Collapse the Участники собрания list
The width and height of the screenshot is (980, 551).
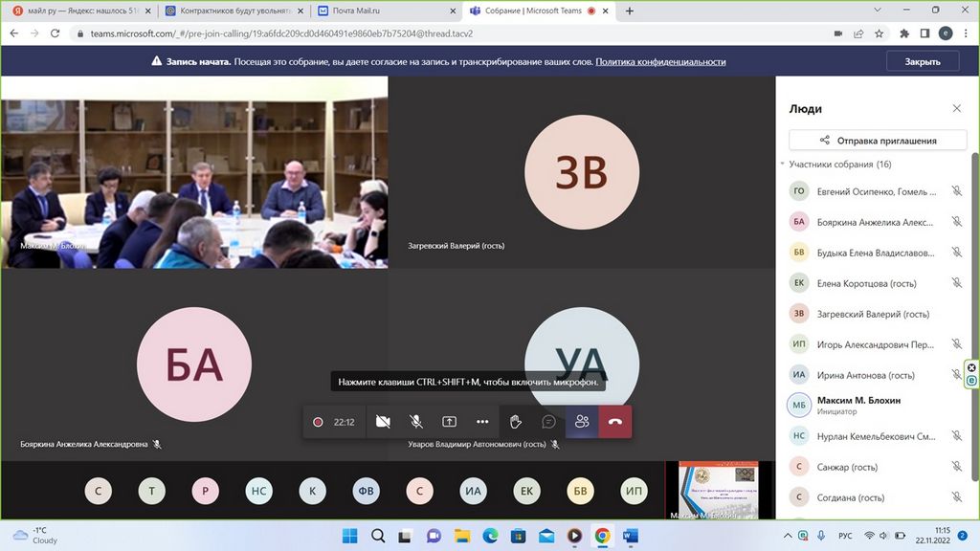click(783, 165)
